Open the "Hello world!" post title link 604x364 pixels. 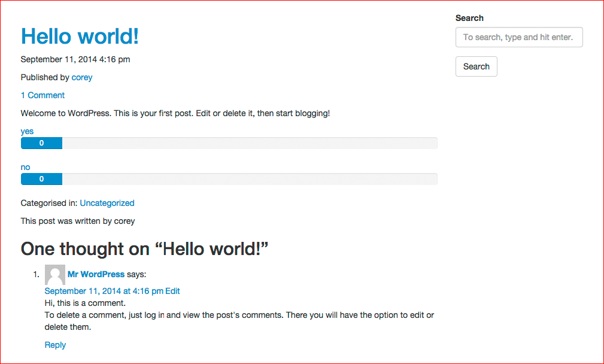[x=80, y=37]
